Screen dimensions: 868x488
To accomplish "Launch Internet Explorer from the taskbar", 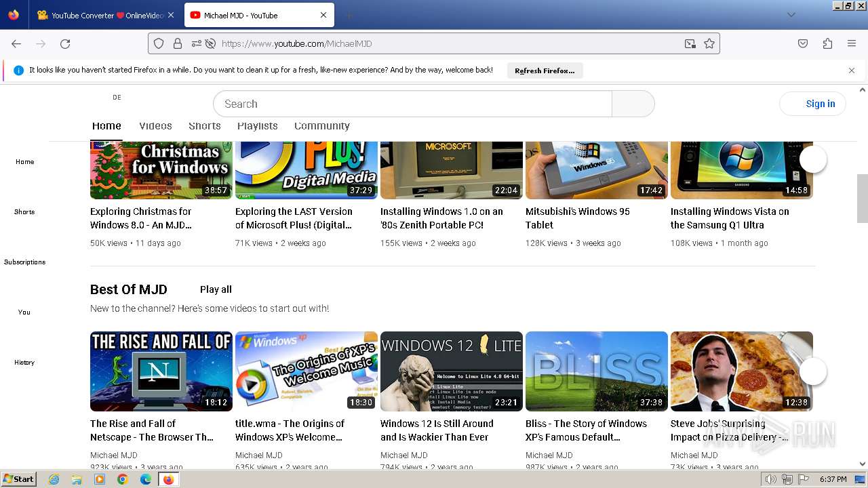I will coord(54,479).
